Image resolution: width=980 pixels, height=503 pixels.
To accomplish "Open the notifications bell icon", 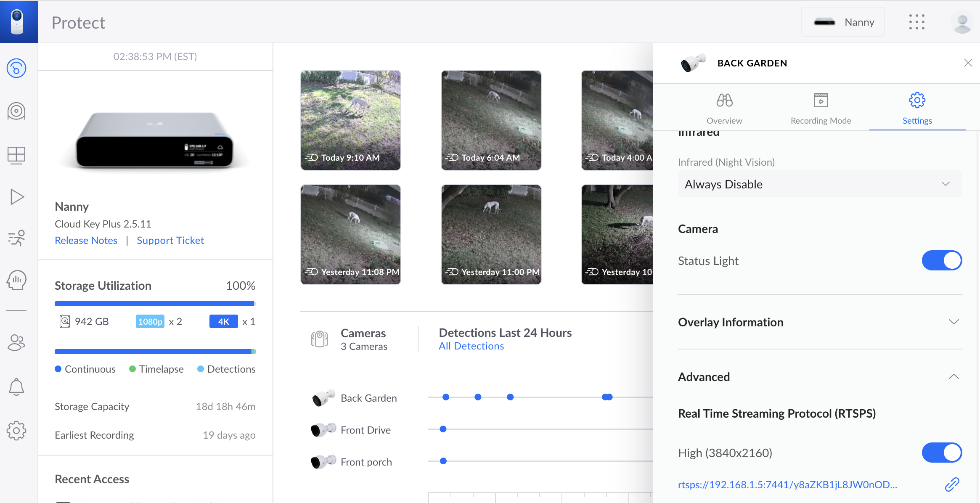I will tap(16, 387).
